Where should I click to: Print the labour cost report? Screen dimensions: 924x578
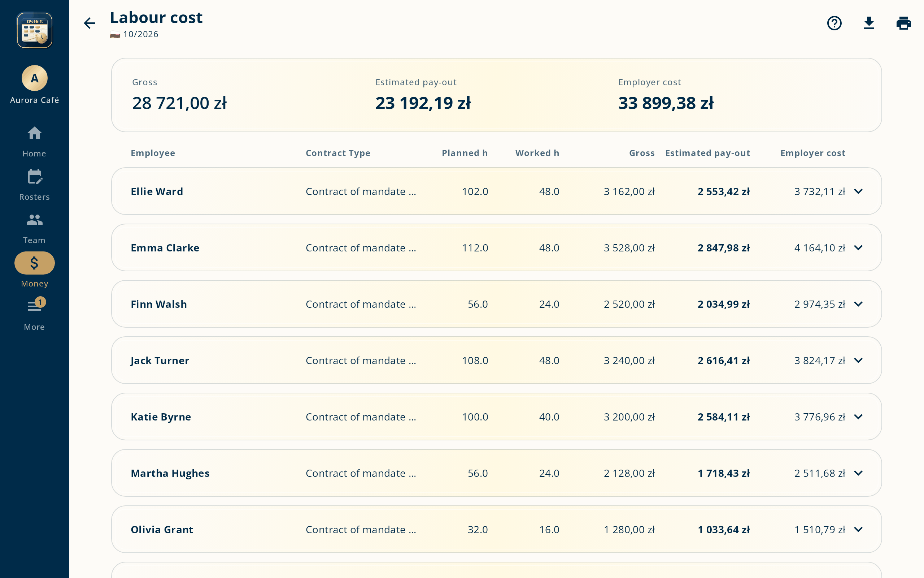[903, 23]
